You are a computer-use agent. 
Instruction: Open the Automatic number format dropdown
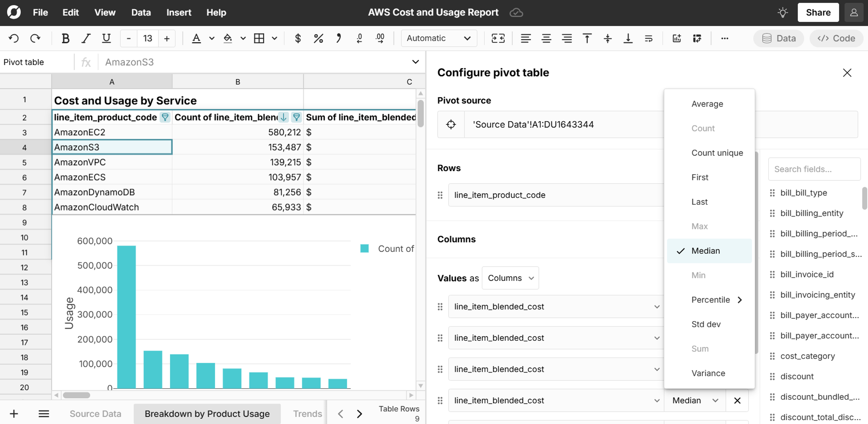[x=439, y=38]
